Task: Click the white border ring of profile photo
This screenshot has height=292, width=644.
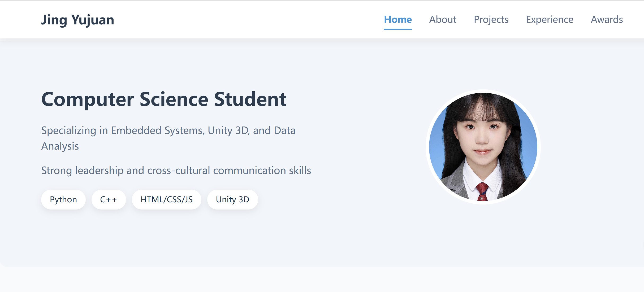Action: tap(427, 147)
